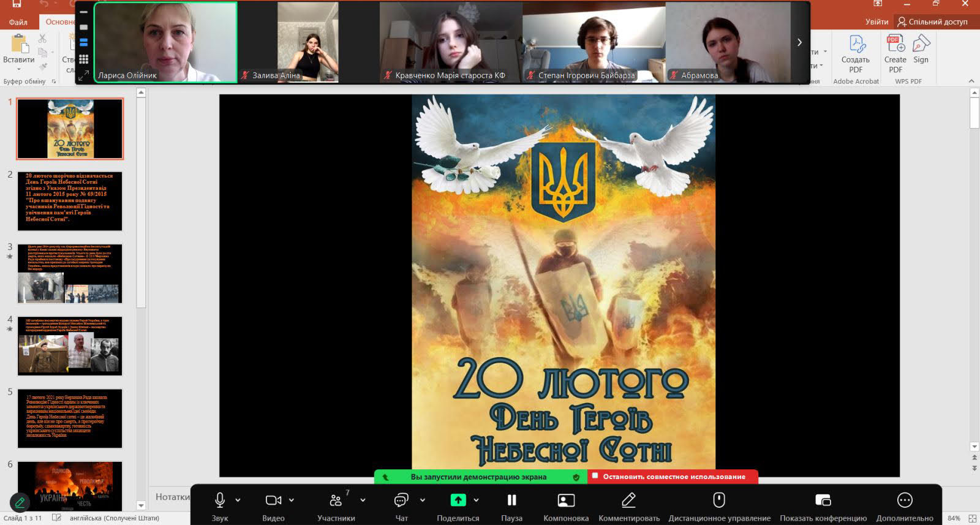Click the Вставити paste icon

click(19, 43)
